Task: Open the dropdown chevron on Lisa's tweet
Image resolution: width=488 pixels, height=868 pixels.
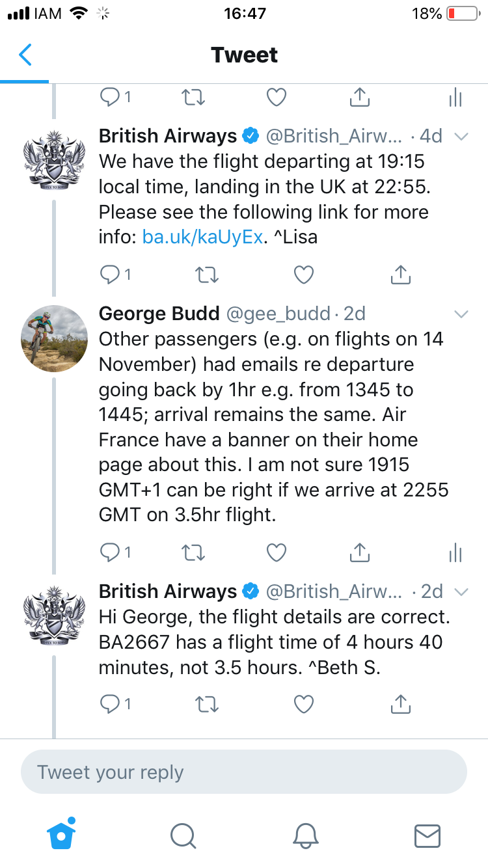Action: tap(461, 137)
